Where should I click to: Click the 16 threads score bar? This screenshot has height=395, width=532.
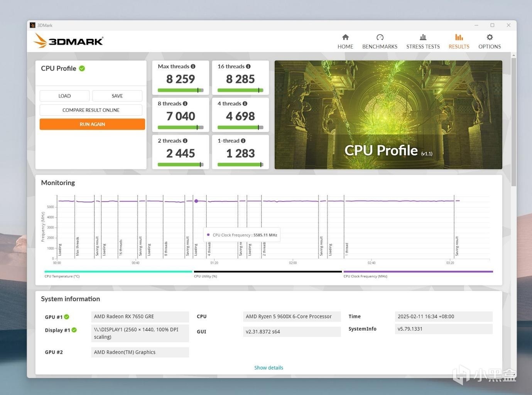tap(240, 91)
